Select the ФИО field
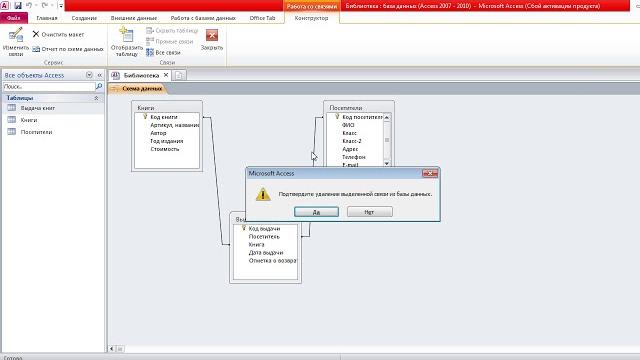 click(348, 125)
